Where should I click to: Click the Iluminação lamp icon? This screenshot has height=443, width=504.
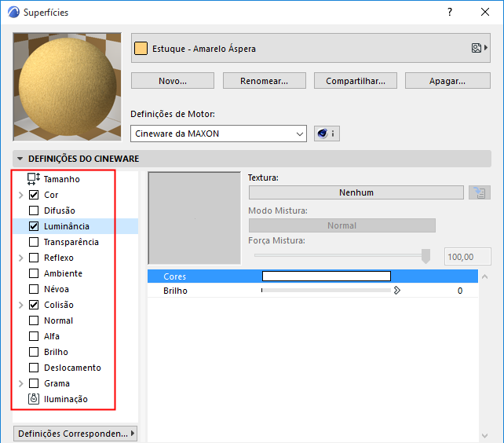click(x=34, y=399)
